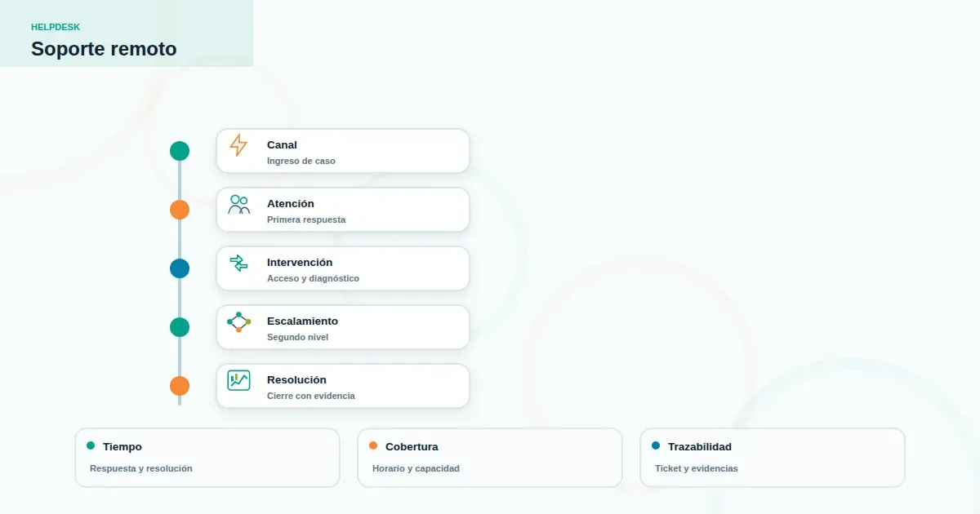The width and height of the screenshot is (980, 514).
Task: Click the blue dot next to Trazabilidad
Action: 656,445
